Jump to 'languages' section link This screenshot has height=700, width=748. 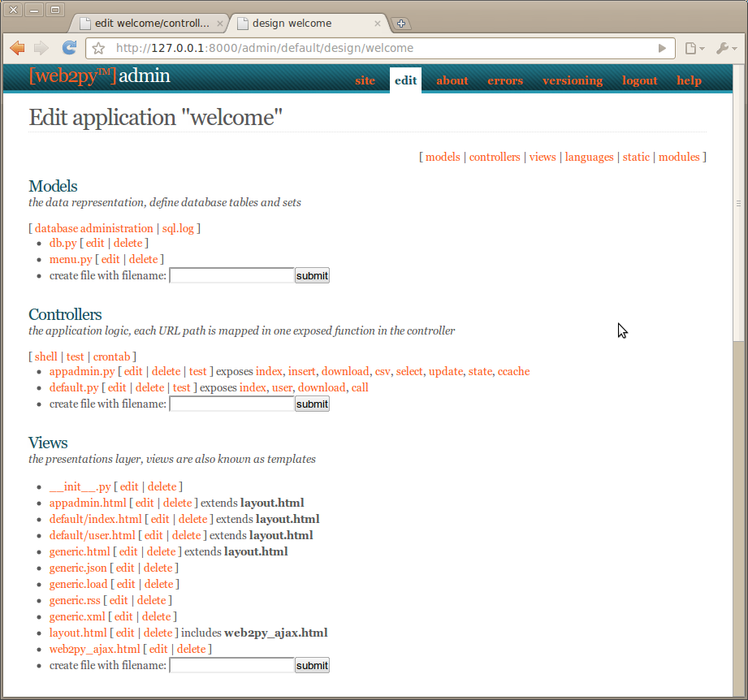pyautogui.click(x=589, y=158)
